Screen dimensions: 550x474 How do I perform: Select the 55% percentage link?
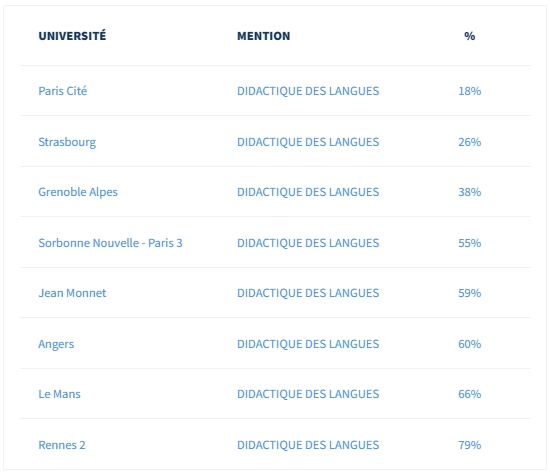click(470, 243)
